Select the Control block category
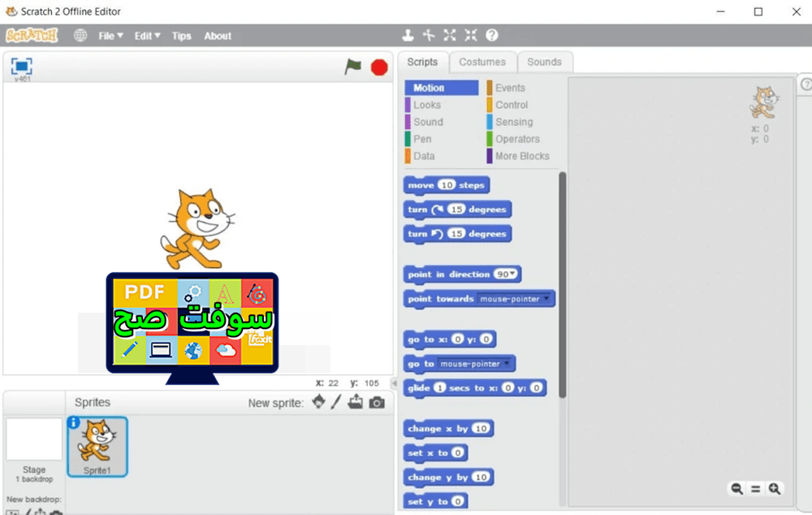The image size is (812, 515). tap(513, 104)
